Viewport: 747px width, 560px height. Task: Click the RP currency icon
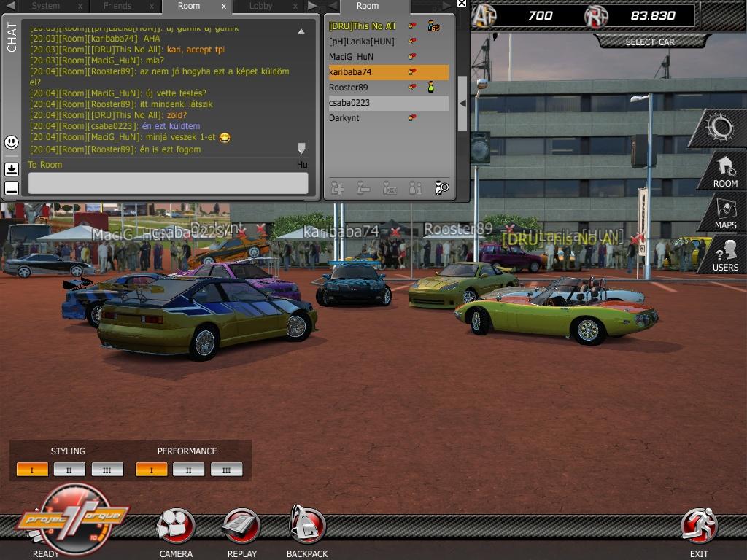597,16
